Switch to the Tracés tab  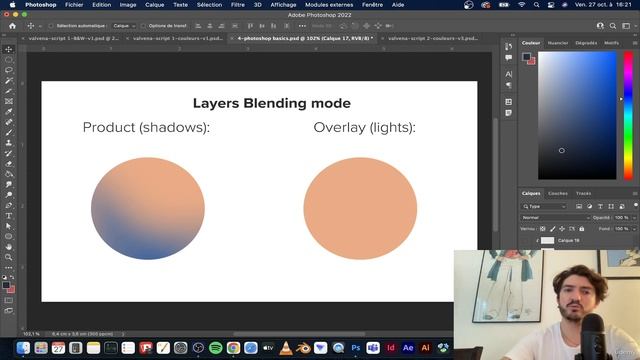pyautogui.click(x=583, y=193)
